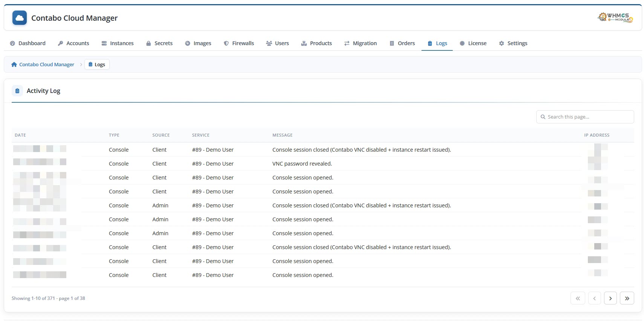The image size is (644, 321).
Task: Open the Orders tab
Action: point(402,43)
